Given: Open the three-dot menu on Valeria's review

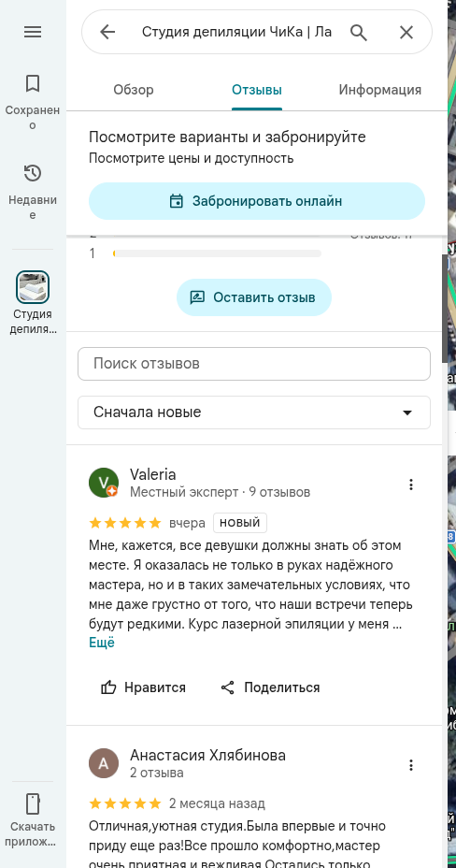Looking at the screenshot, I should point(410,485).
